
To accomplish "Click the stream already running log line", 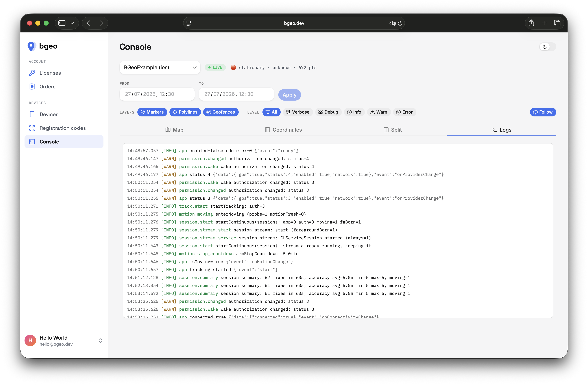I will tap(249, 246).
